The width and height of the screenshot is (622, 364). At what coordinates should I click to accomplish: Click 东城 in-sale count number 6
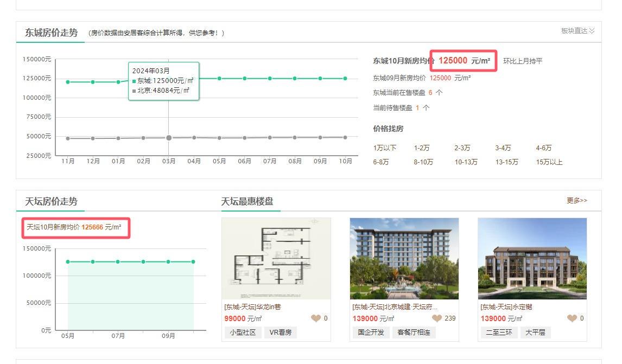(x=430, y=93)
